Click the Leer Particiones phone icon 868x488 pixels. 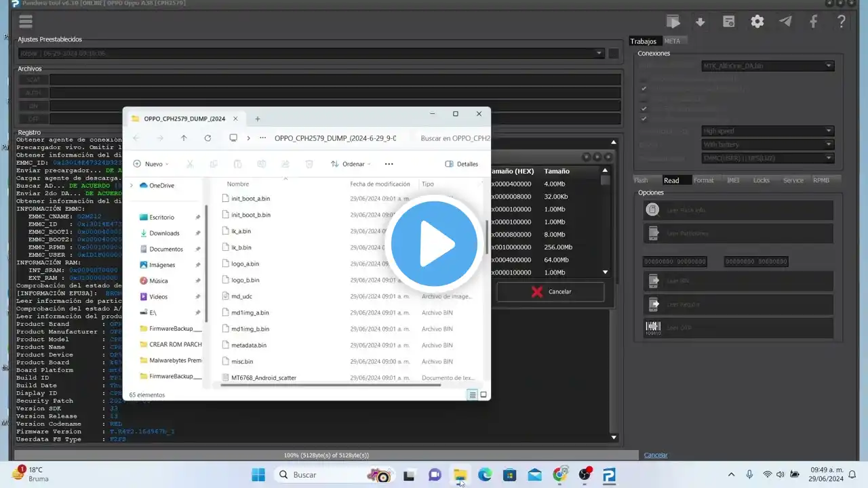(x=653, y=233)
